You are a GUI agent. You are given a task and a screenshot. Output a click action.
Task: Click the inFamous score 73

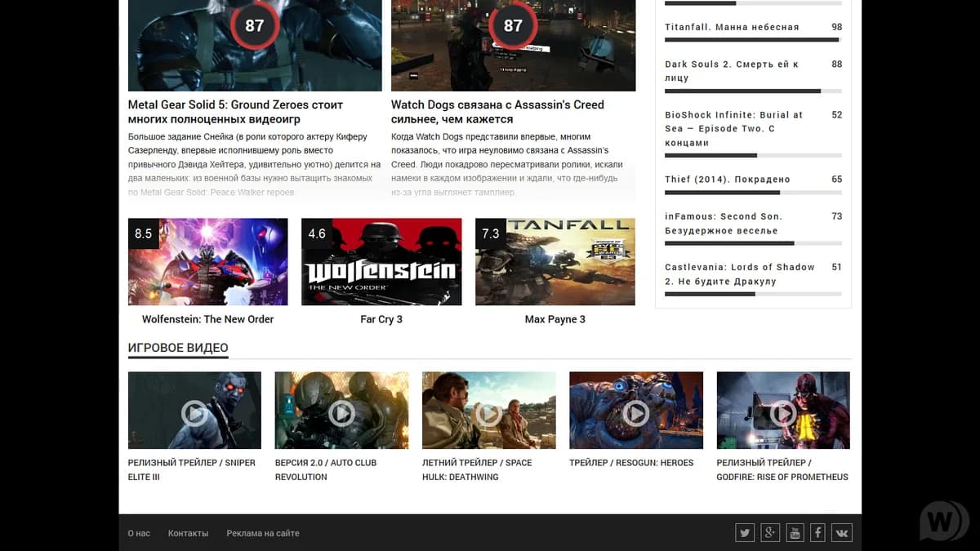[x=836, y=216]
